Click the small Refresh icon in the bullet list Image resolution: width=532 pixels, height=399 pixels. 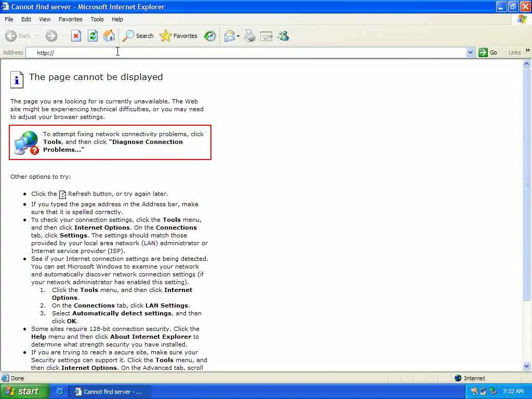click(62, 194)
